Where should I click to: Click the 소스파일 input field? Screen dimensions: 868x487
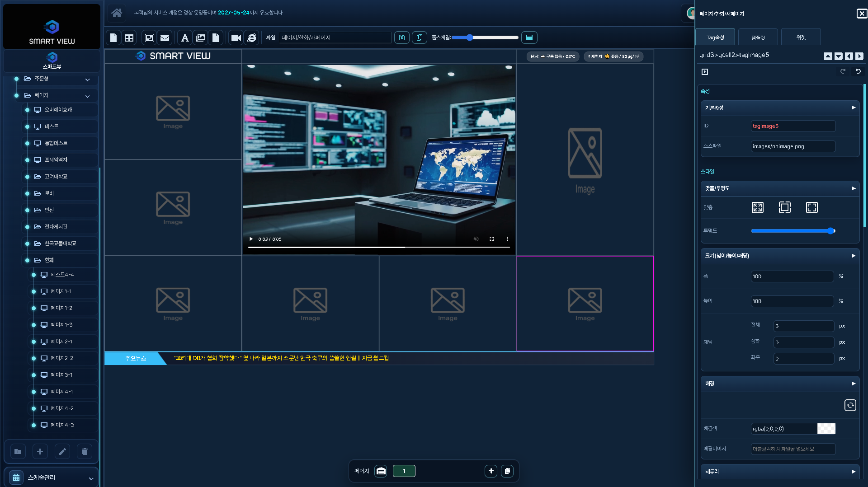click(793, 146)
